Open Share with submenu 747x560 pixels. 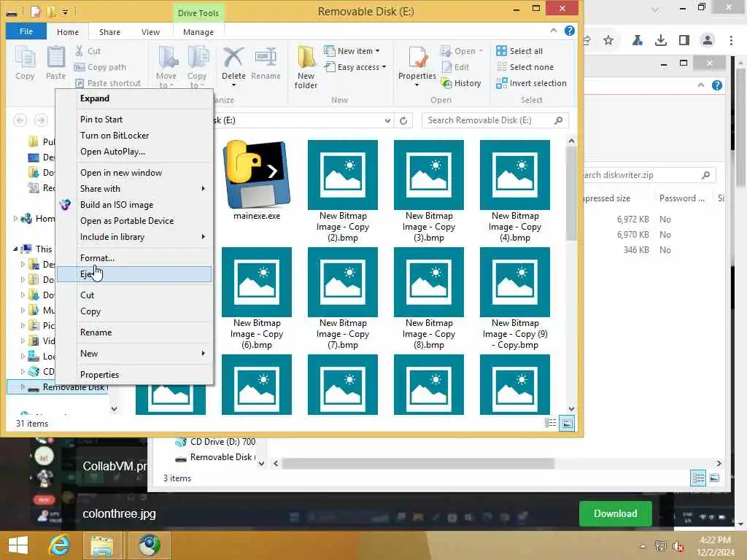pos(134,189)
